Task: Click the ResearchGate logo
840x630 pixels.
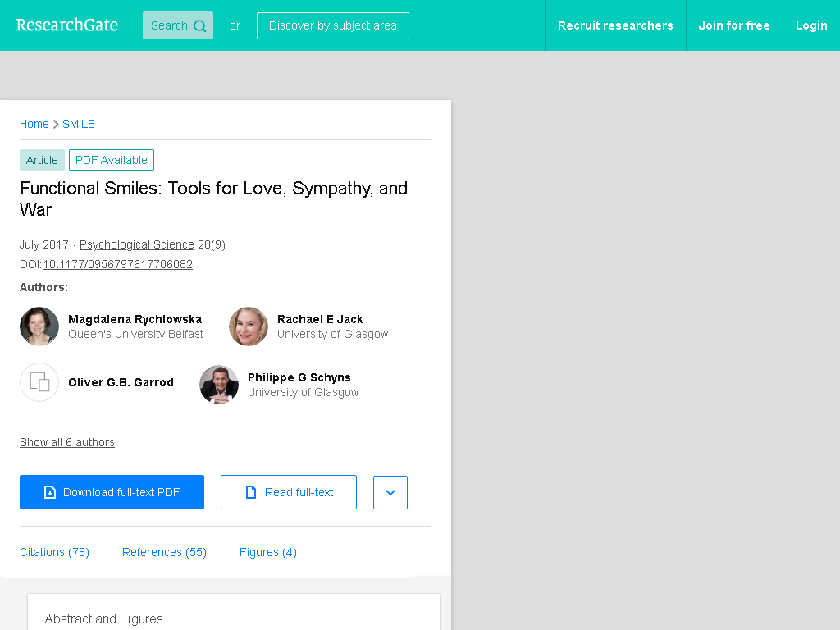Action: [x=67, y=25]
